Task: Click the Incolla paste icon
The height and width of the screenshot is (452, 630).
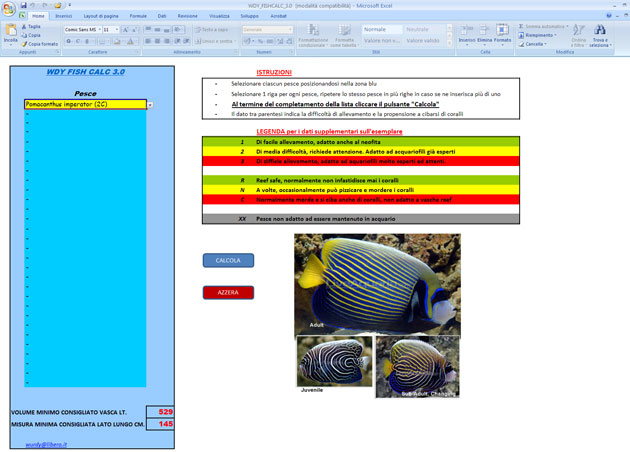Action: coord(10,32)
